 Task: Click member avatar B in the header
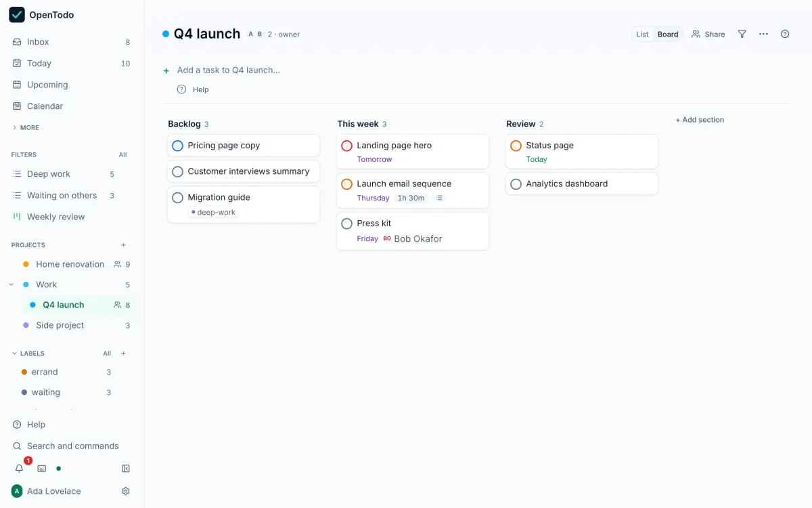(260, 34)
